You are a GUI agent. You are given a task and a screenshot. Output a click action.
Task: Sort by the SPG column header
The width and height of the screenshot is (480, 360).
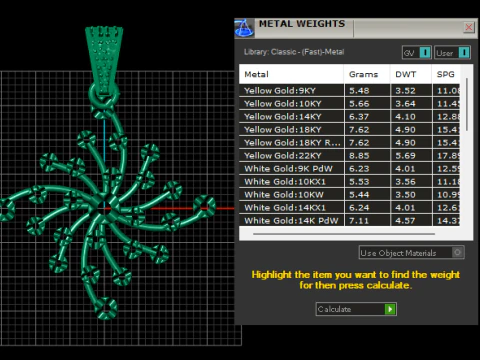(446, 74)
